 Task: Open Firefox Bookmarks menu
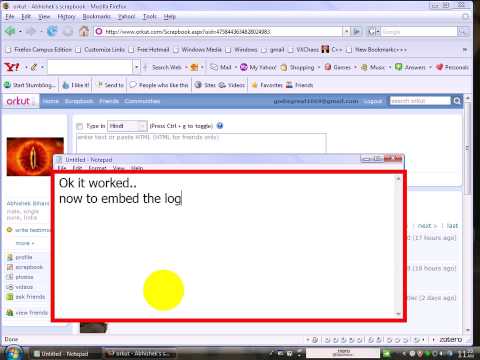coord(96,16)
